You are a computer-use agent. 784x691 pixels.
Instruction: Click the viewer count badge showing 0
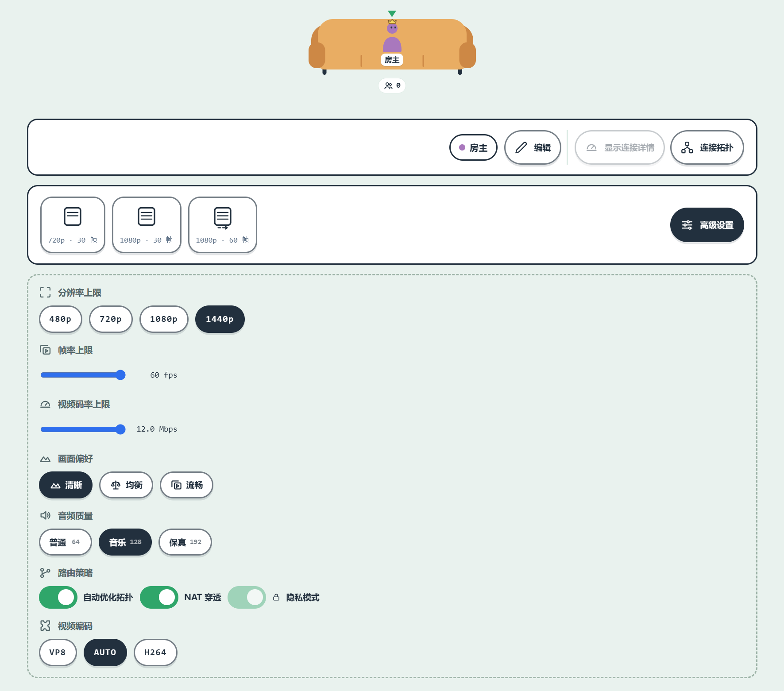click(392, 85)
